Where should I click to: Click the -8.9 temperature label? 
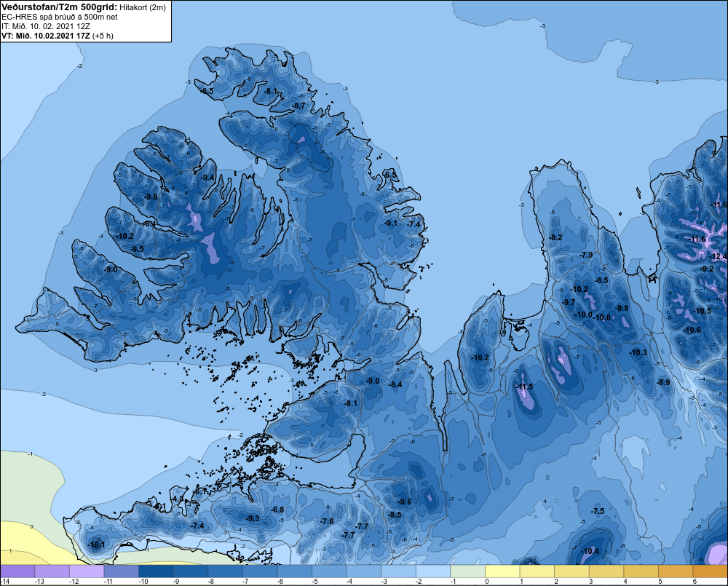pyautogui.click(x=663, y=382)
